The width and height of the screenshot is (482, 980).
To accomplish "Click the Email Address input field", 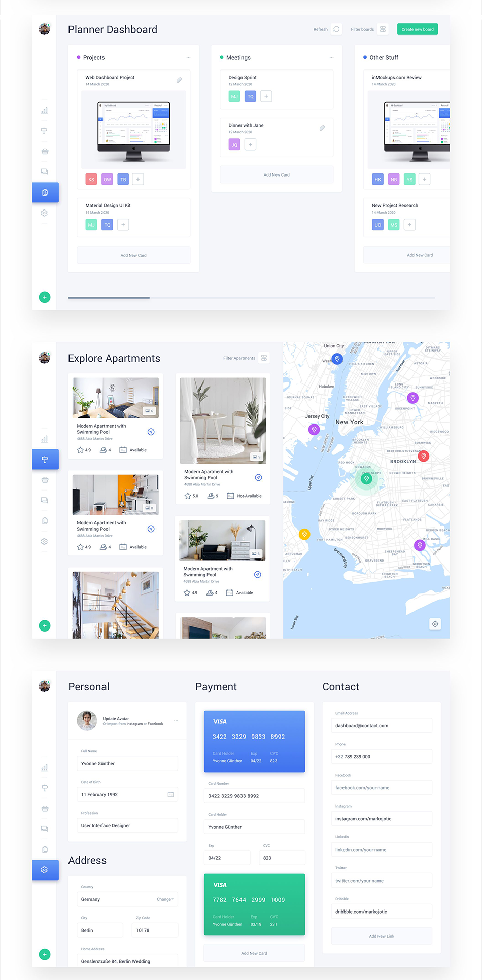I will point(382,725).
